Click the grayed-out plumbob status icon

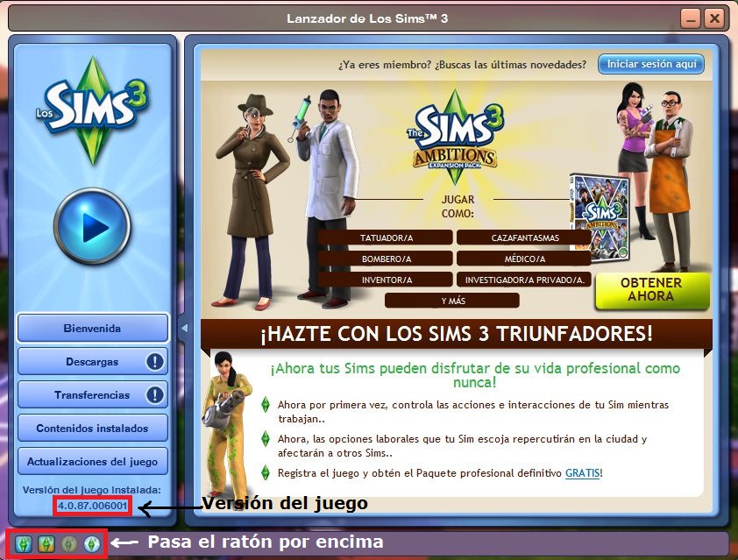tap(69, 543)
